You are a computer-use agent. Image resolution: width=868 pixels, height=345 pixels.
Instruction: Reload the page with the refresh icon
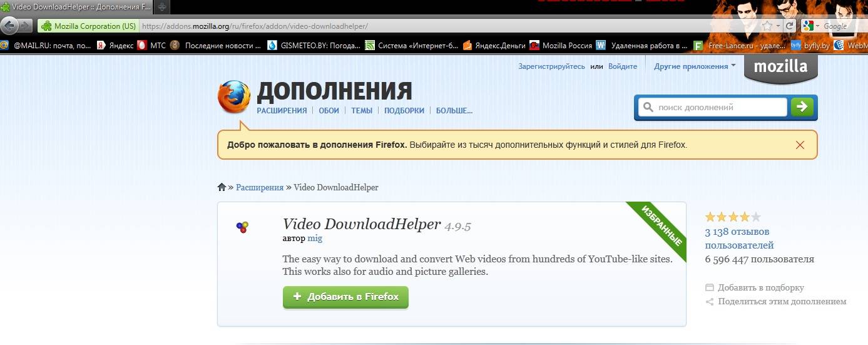pyautogui.click(x=790, y=26)
